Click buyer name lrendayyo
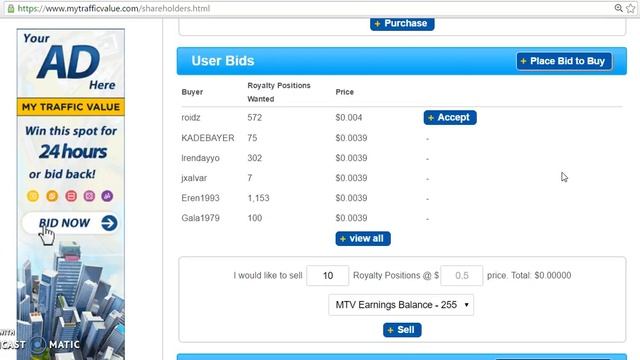640x360 pixels. click(200, 158)
